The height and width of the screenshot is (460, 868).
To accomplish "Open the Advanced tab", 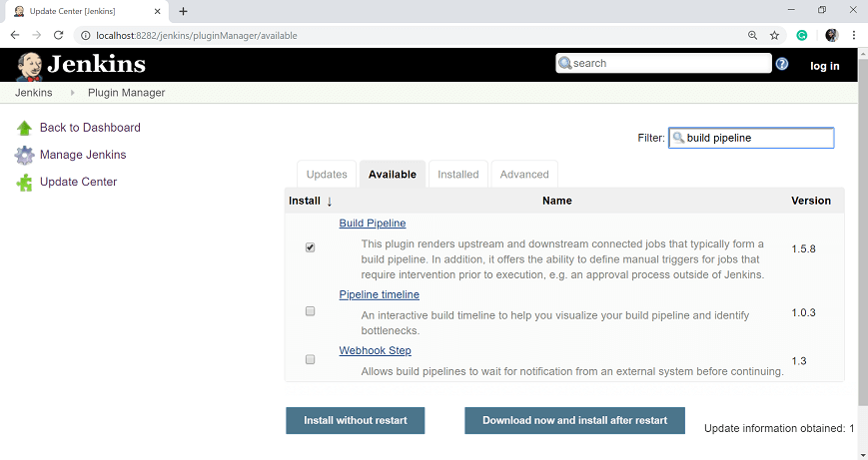I will coord(524,175).
